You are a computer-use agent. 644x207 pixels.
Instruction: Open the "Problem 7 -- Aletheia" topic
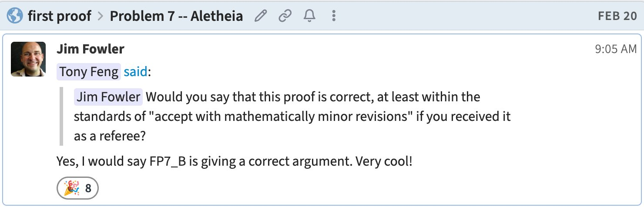click(176, 17)
